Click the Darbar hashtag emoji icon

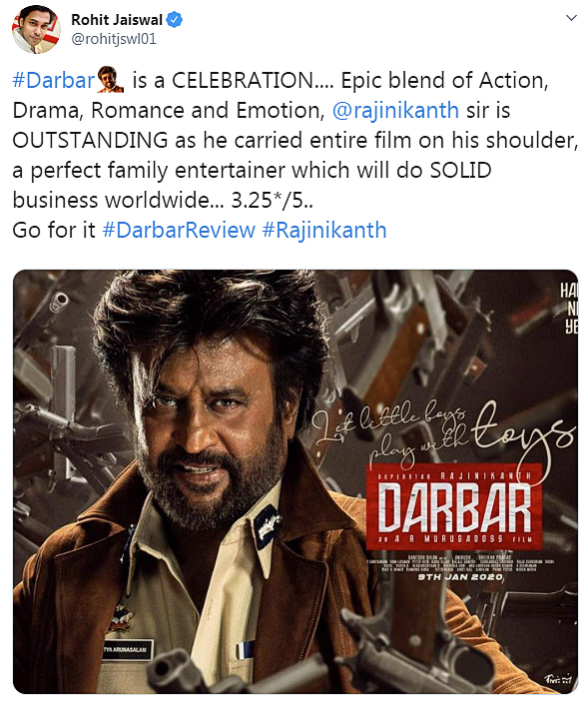coord(111,80)
